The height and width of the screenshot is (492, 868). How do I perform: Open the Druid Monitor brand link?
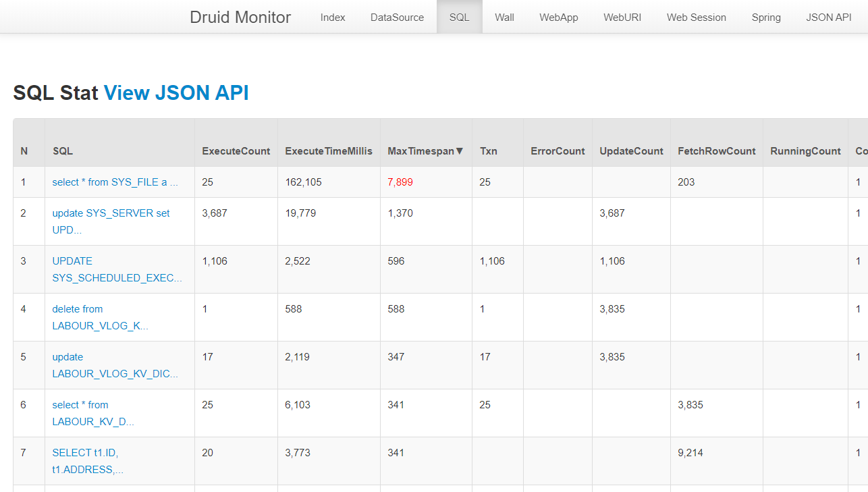pos(240,17)
